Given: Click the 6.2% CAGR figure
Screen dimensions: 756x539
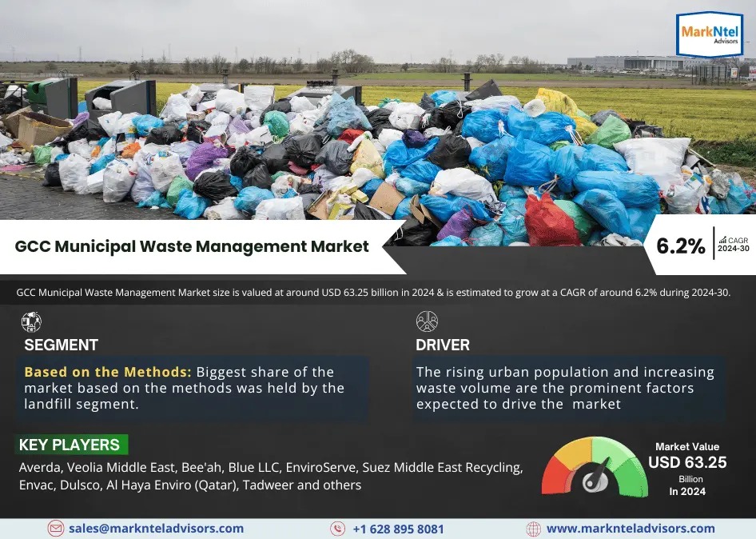Looking at the screenshot, I should pyautogui.click(x=680, y=246).
